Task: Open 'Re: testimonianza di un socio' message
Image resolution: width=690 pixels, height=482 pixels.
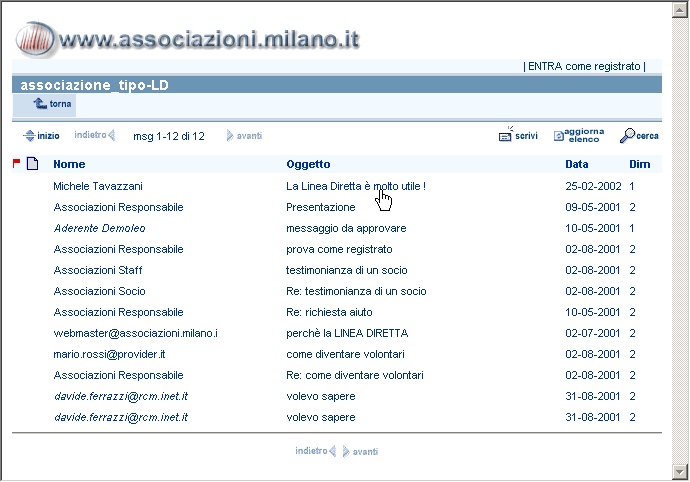Action: tap(356, 291)
